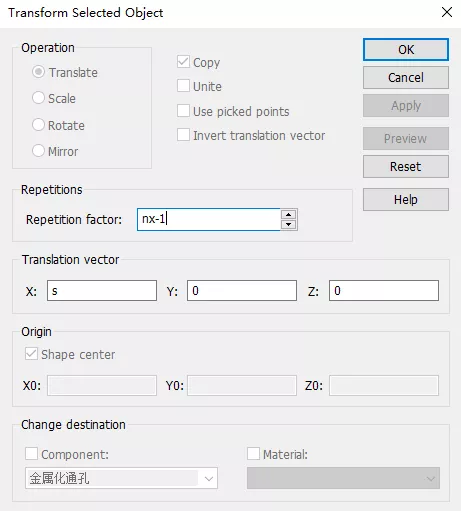Check Invert translation vector
This screenshot has width=461, height=511.
coord(183,135)
